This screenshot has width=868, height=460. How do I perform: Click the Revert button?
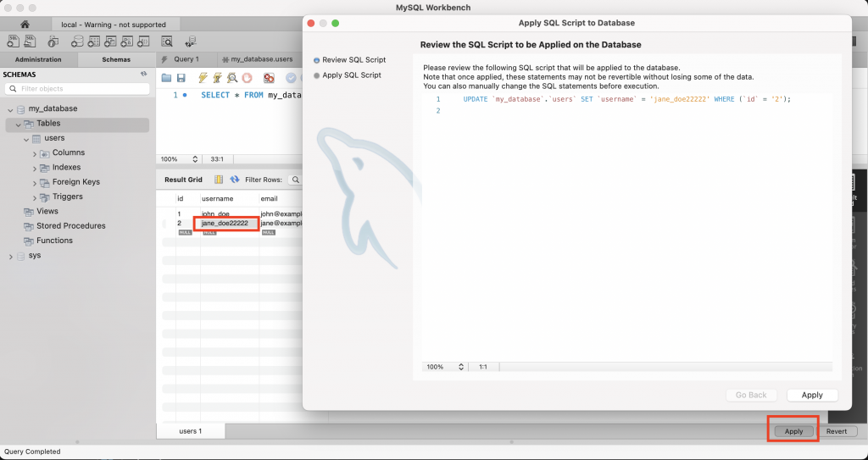click(837, 431)
